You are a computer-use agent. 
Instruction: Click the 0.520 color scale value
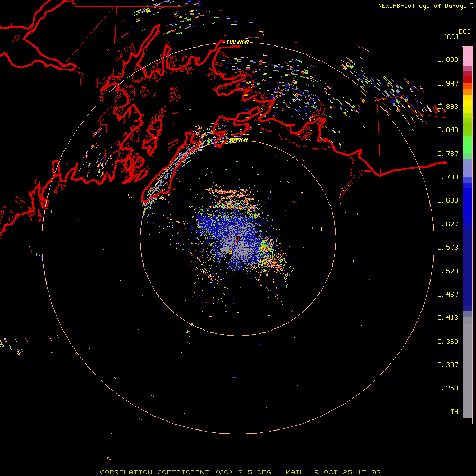[x=448, y=271]
